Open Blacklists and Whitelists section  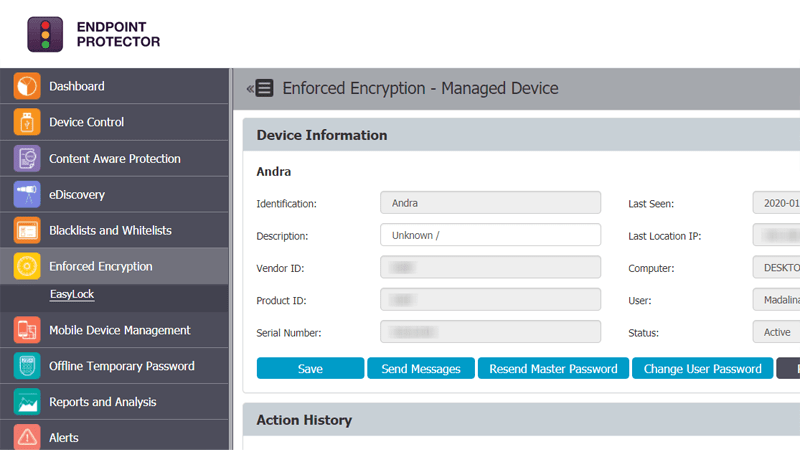coord(114,230)
